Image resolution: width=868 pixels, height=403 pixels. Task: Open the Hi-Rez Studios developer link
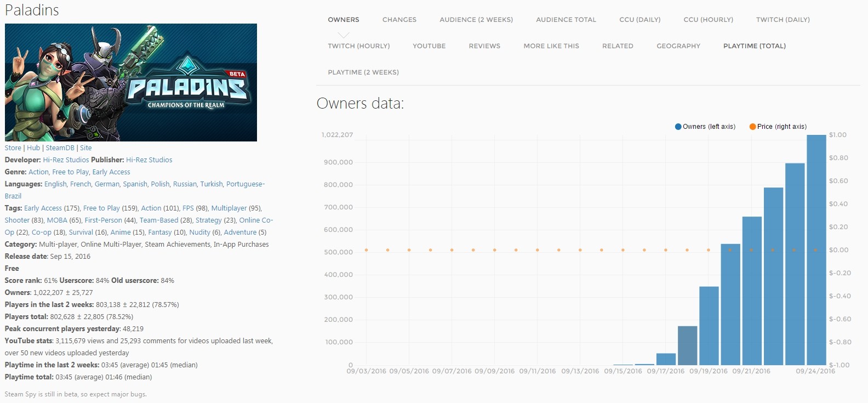pos(66,160)
